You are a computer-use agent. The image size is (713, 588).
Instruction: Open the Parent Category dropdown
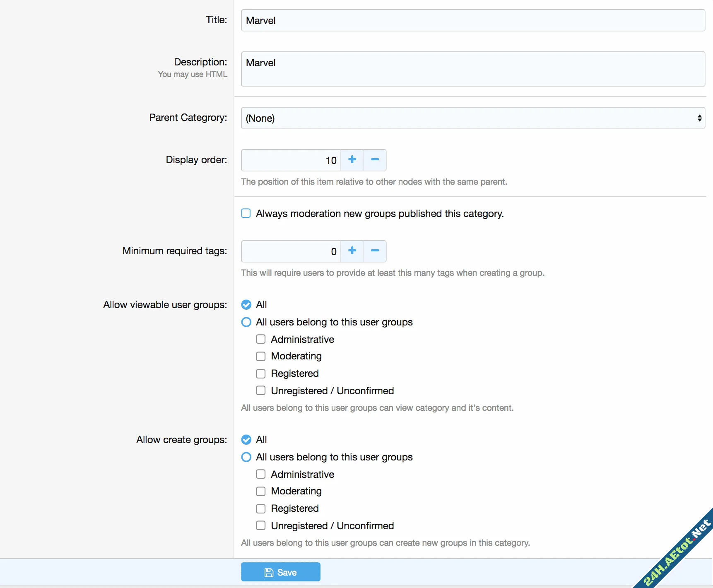click(x=472, y=118)
